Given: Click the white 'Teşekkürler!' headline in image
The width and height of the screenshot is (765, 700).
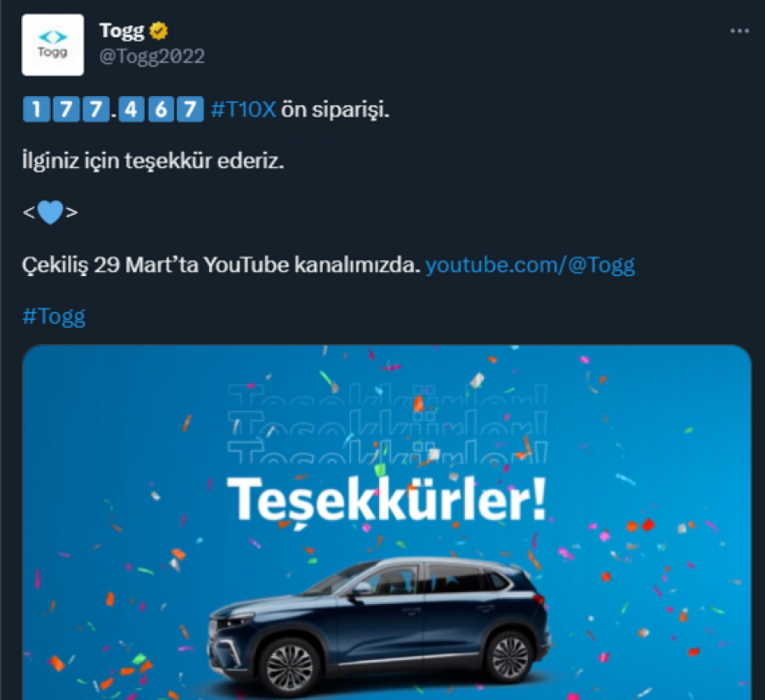Looking at the screenshot, I should [x=387, y=500].
